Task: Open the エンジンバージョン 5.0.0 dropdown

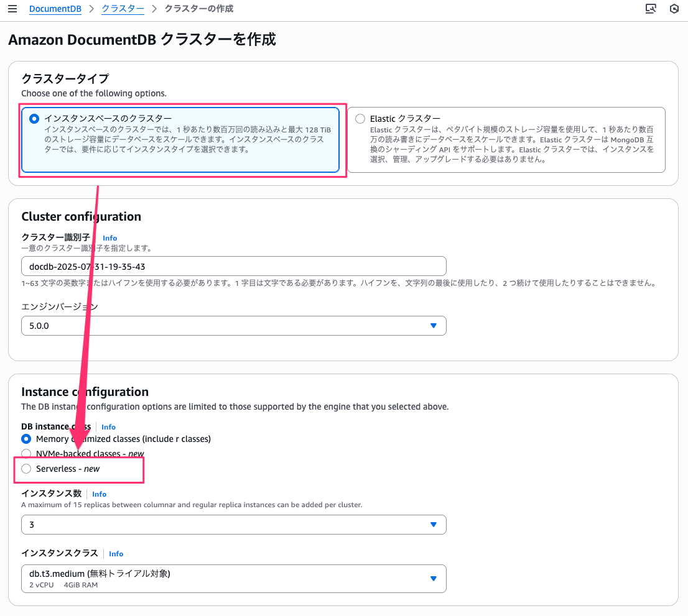Action: tap(234, 326)
